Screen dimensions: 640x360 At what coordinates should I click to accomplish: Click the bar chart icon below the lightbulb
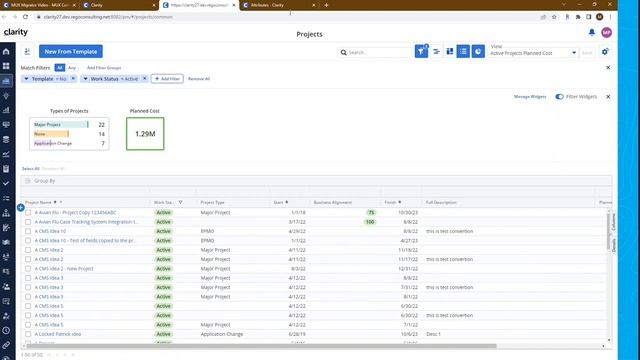pos(6,110)
